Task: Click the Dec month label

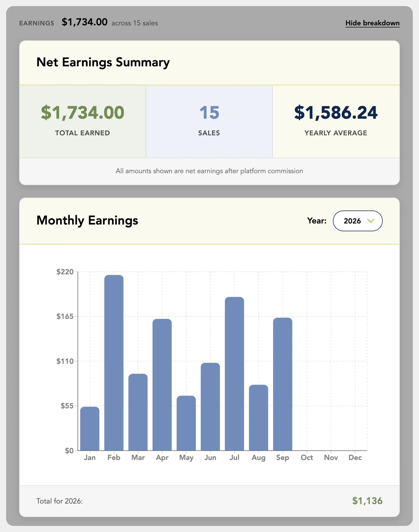Action: coord(355,457)
